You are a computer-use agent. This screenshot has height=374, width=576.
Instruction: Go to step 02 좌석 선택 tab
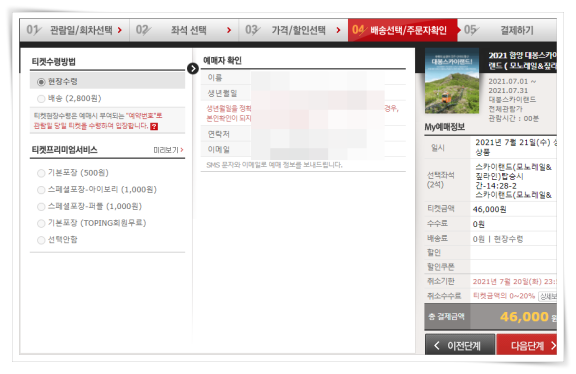coord(184,30)
